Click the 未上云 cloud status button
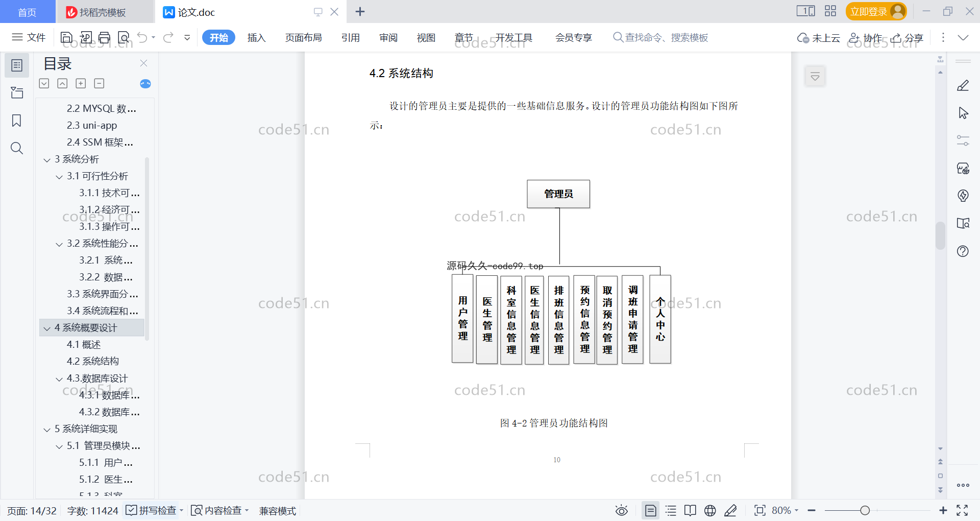This screenshot has height=521, width=980. click(x=819, y=38)
